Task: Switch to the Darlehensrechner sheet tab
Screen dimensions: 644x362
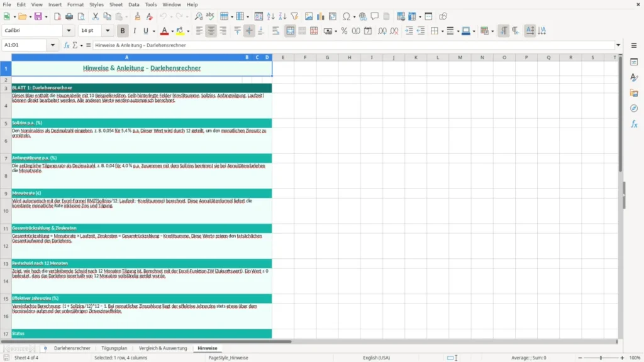Action: pos(72,348)
